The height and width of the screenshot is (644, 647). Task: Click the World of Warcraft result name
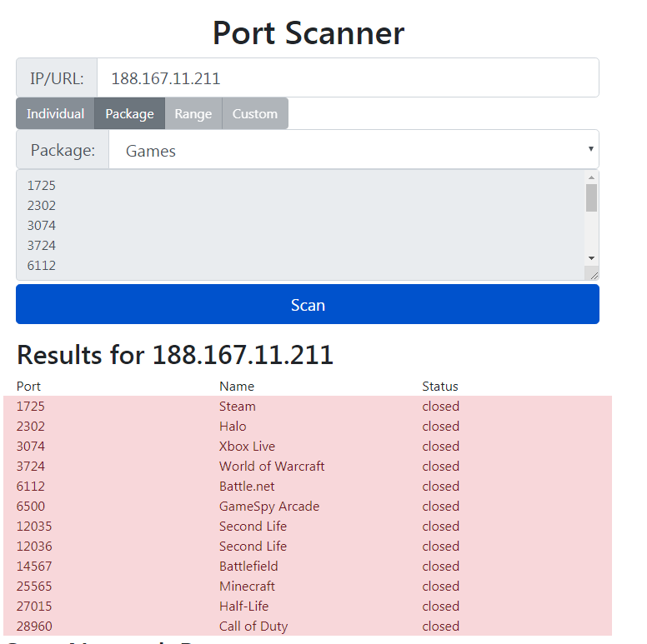click(272, 467)
